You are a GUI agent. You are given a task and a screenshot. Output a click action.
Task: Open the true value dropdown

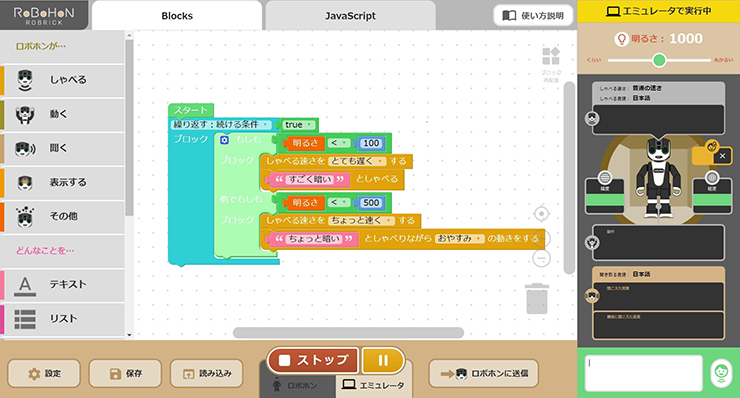(x=299, y=125)
